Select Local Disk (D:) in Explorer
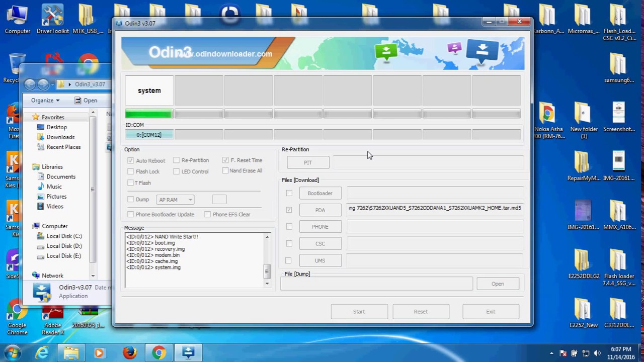This screenshot has width=644, height=362. [x=64, y=246]
